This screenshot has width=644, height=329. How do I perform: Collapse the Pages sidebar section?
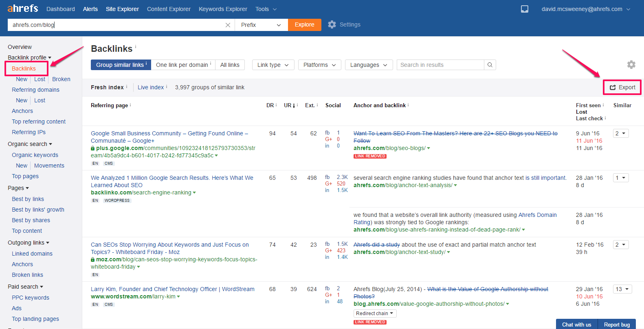click(18, 188)
